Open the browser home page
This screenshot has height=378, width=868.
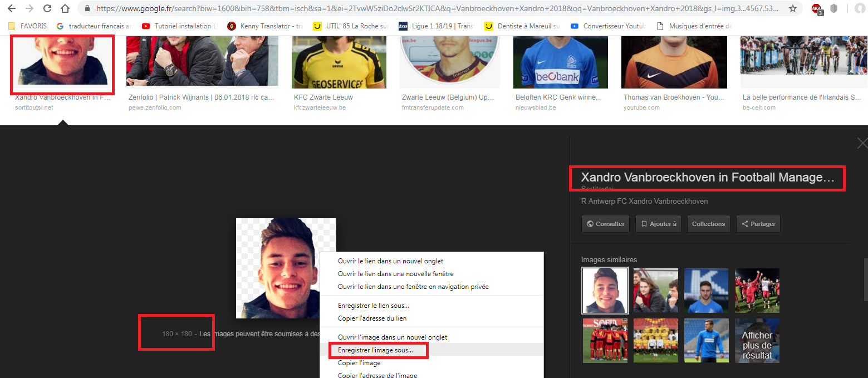click(65, 8)
